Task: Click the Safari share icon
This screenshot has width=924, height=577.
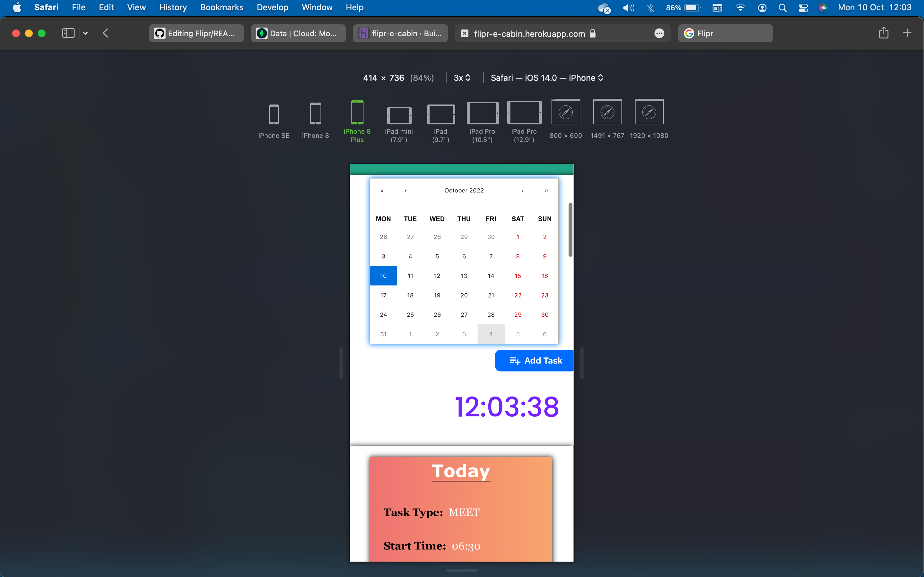Action: point(883,33)
